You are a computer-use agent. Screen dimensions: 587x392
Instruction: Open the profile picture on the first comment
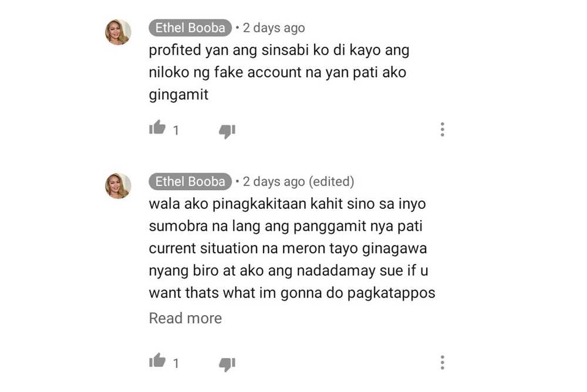coord(119,32)
